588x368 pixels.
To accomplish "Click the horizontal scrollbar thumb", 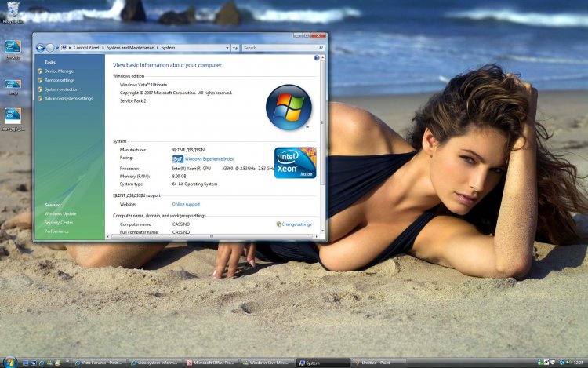I will click(212, 236).
